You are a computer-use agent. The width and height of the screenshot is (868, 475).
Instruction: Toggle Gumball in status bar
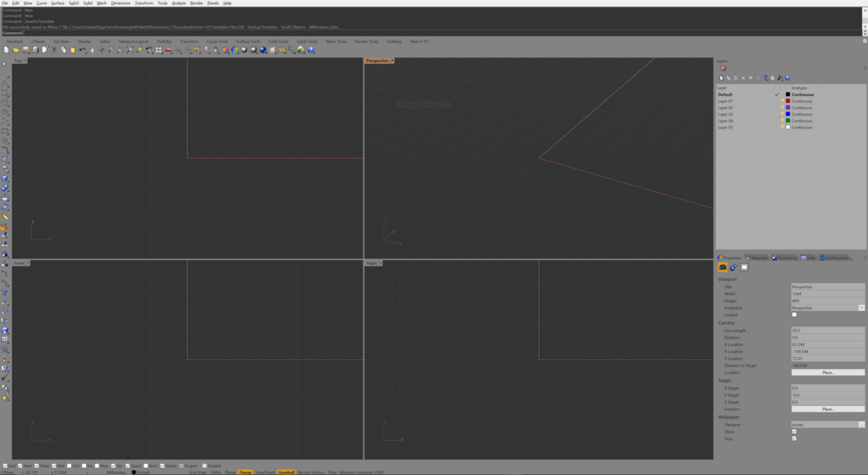pos(286,472)
